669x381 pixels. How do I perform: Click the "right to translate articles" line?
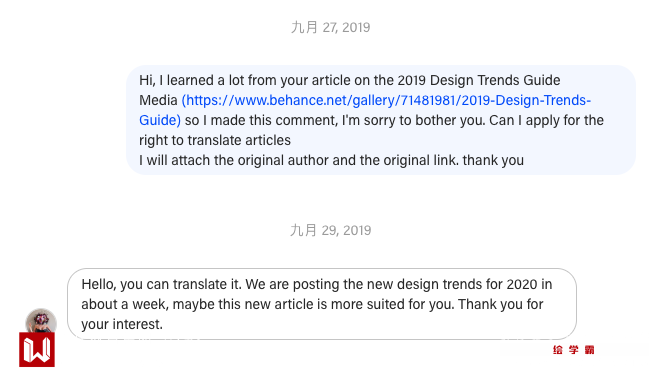(x=215, y=140)
